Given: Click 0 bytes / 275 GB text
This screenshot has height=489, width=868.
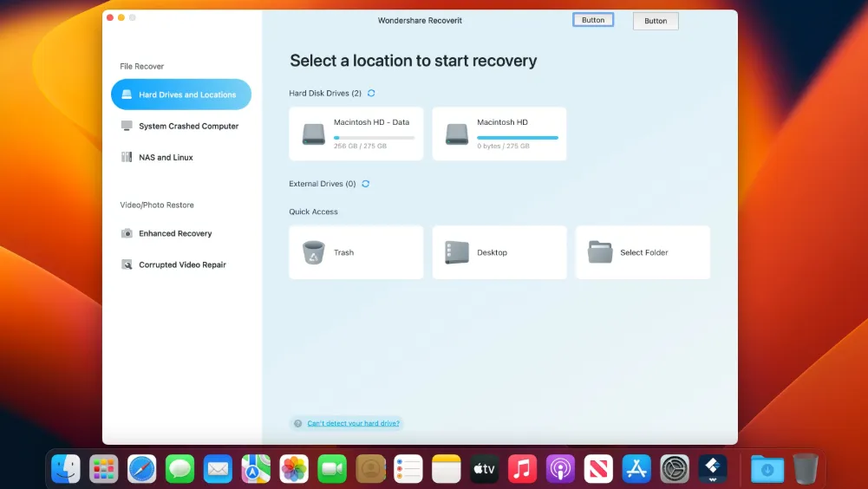Looking at the screenshot, I should coord(503,147).
